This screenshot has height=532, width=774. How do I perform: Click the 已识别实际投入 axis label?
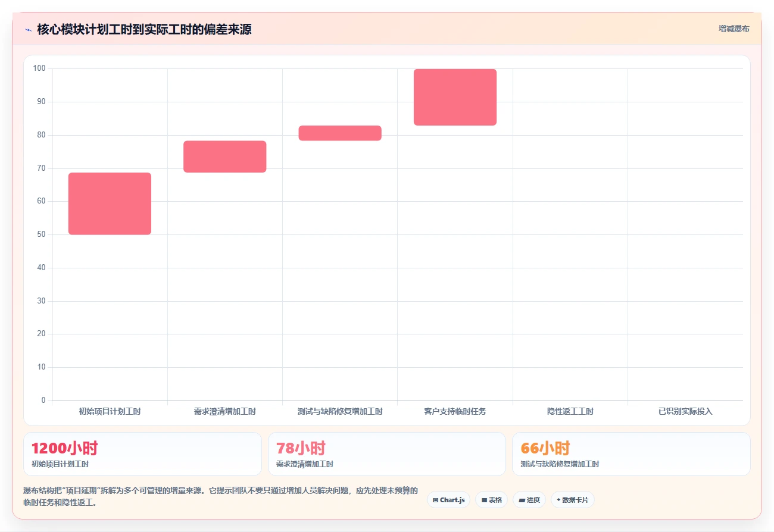click(685, 411)
